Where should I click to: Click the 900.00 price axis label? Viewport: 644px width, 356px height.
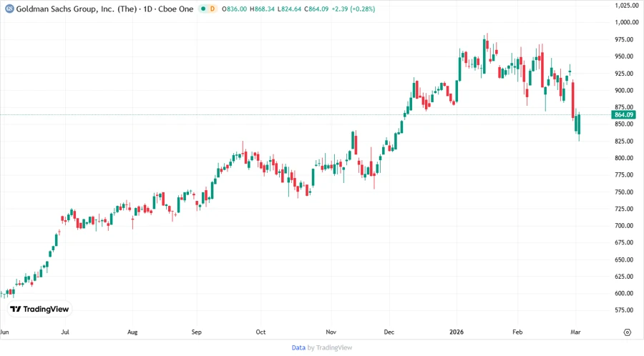click(623, 90)
